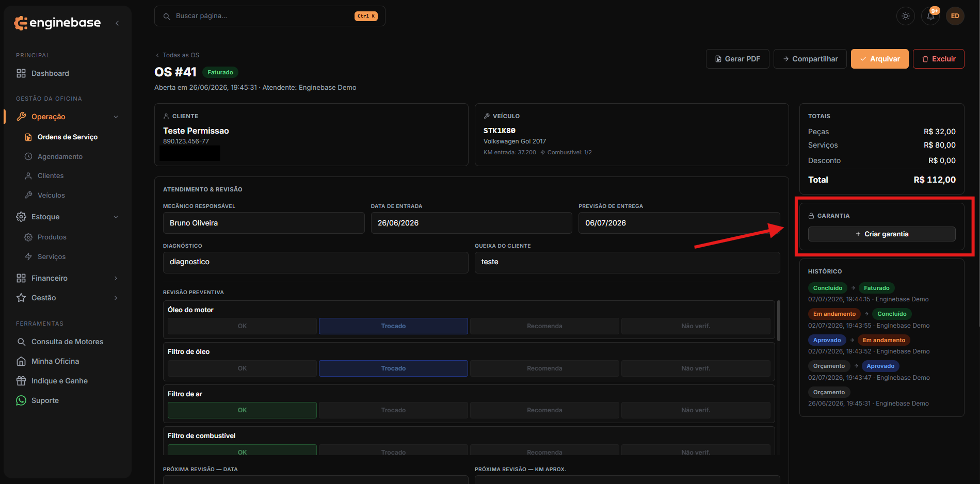Set Óleo do motor to Recomenda
The width and height of the screenshot is (980, 484).
[x=544, y=326]
